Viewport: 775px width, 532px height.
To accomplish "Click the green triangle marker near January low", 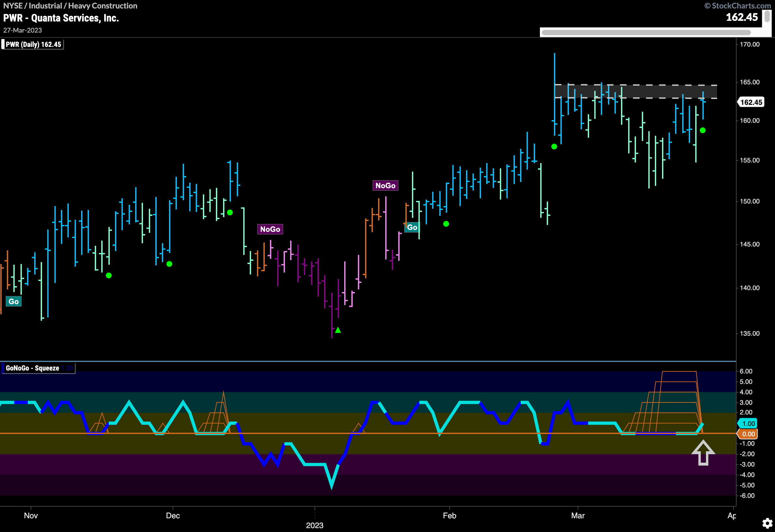I will (x=338, y=330).
